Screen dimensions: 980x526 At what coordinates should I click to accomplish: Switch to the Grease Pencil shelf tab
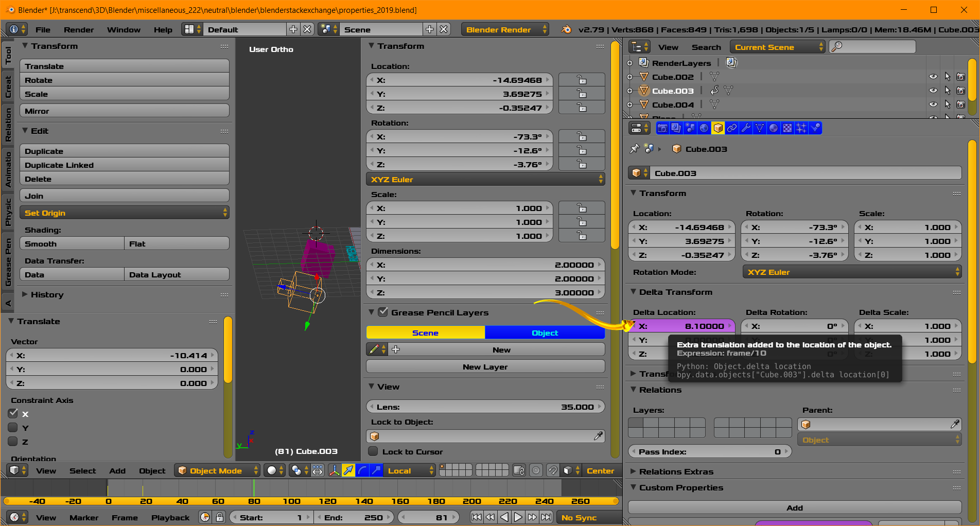pos(8,261)
